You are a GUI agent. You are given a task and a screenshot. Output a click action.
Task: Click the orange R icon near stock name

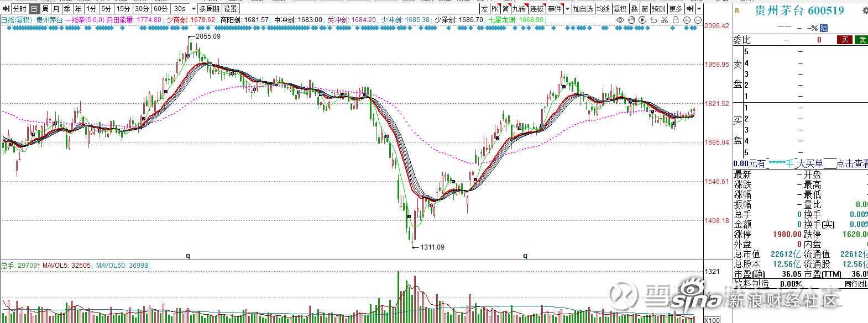point(737,10)
